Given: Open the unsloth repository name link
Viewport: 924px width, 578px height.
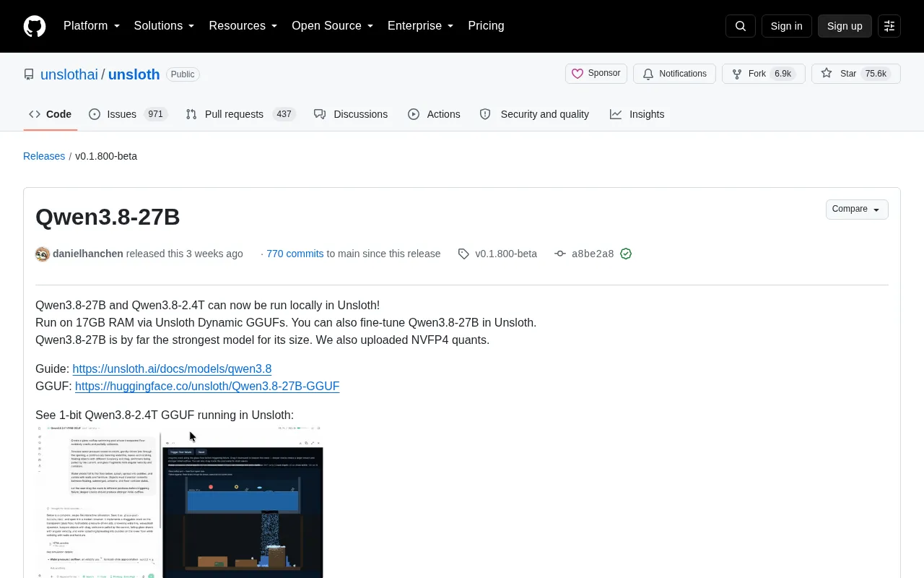Looking at the screenshot, I should pyautogui.click(x=134, y=74).
